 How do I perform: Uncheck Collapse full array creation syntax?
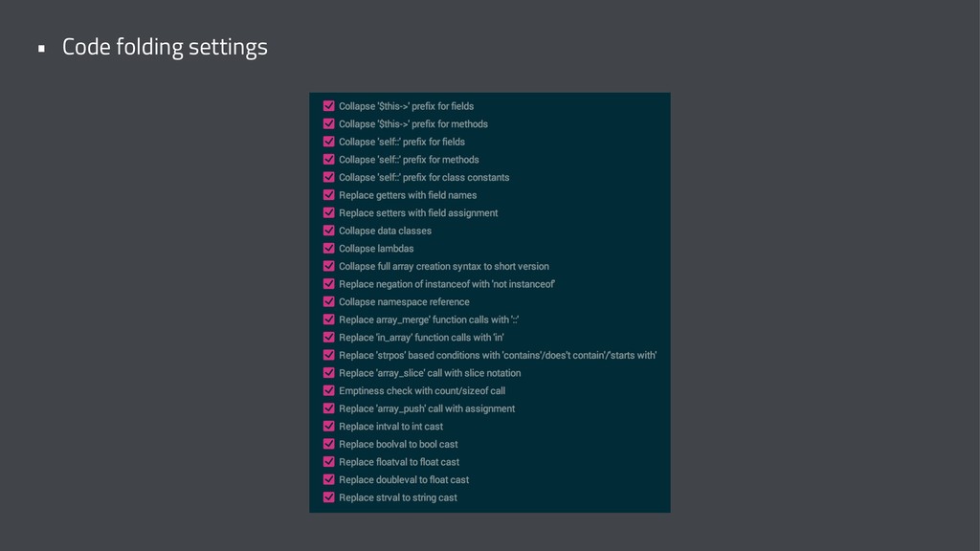click(x=329, y=266)
